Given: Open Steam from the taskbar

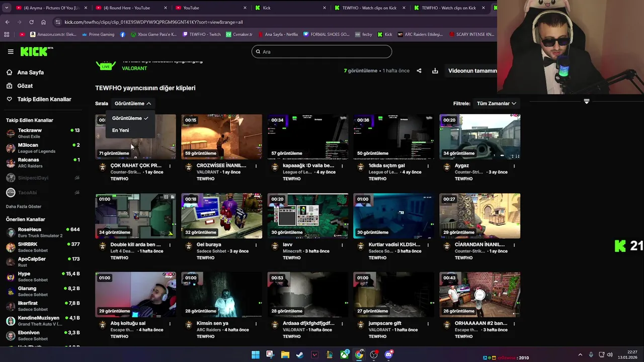Looking at the screenshot, I should [x=300, y=355].
